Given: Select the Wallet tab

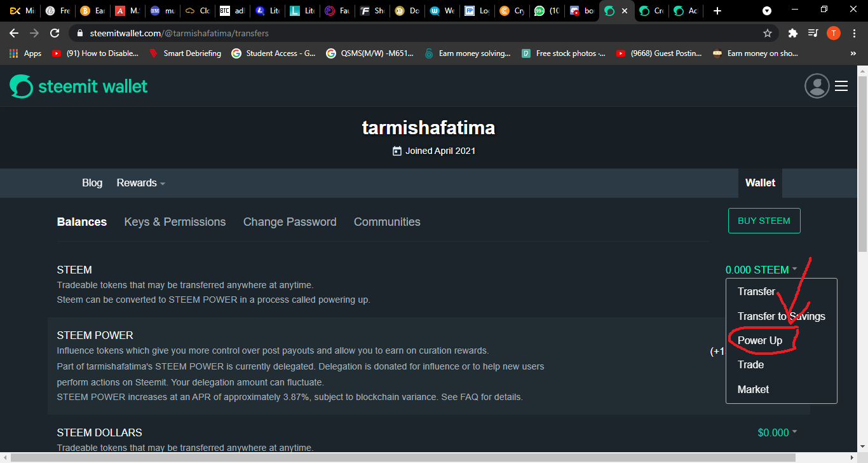Looking at the screenshot, I should [760, 183].
